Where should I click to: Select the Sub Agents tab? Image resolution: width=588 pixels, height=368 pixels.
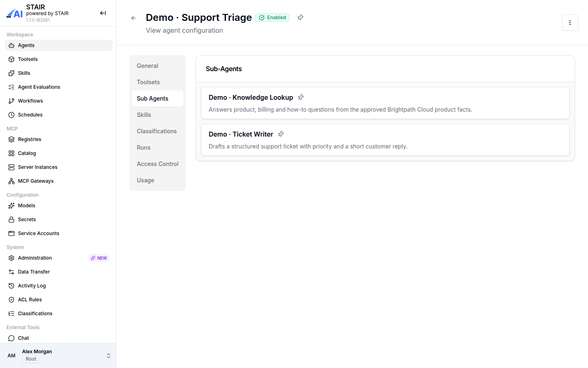(158, 99)
